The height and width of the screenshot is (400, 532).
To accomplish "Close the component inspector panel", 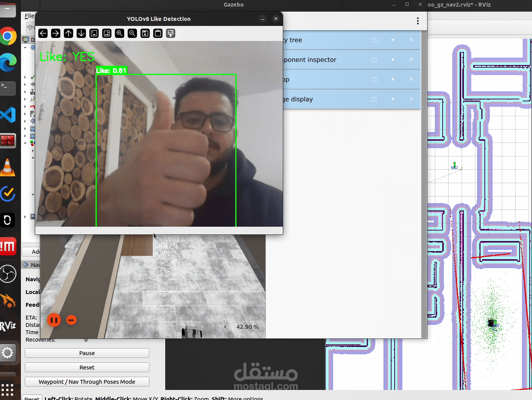I will (411, 59).
